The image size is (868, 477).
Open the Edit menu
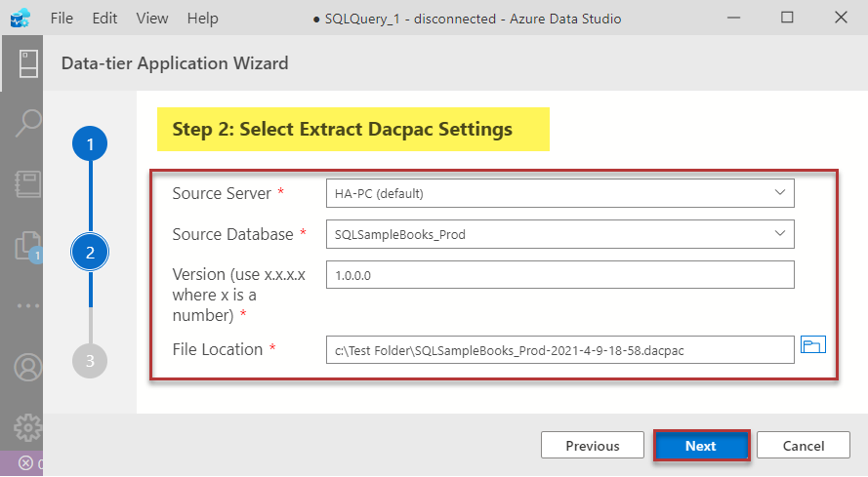[104, 19]
